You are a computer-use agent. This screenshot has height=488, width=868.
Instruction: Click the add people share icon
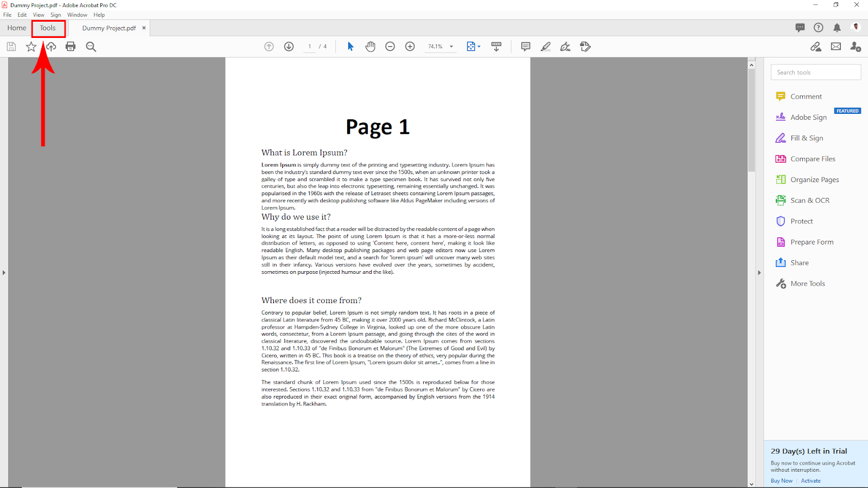pyautogui.click(x=856, y=47)
